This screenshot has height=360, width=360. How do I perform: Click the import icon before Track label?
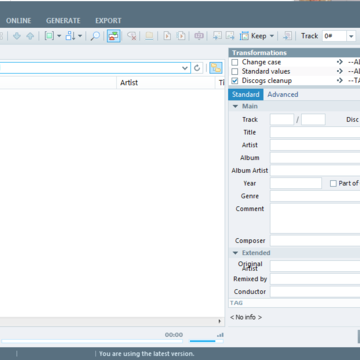point(287,36)
